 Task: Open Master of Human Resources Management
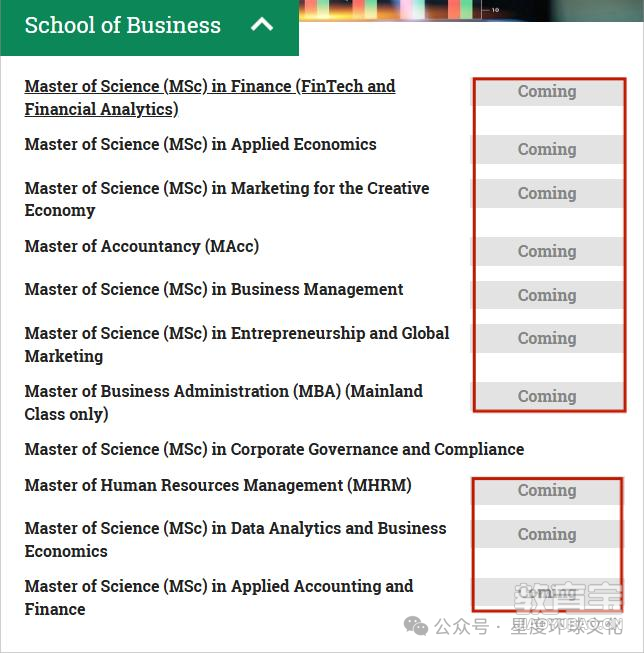pos(218,485)
